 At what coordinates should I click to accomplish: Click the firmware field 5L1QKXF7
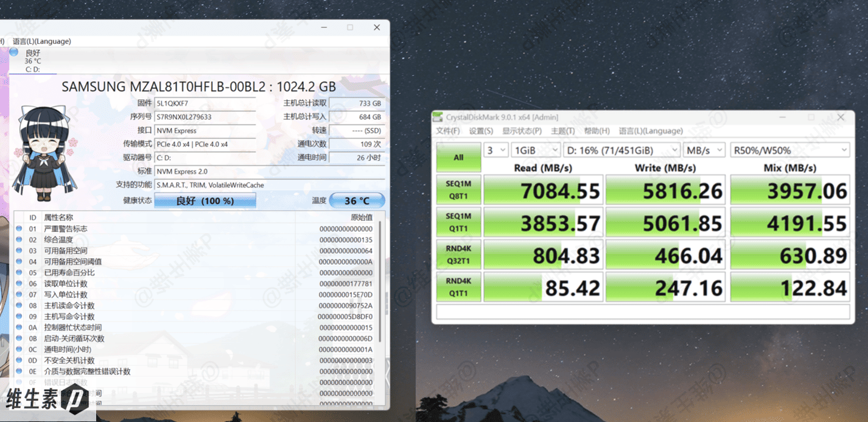[205, 104]
